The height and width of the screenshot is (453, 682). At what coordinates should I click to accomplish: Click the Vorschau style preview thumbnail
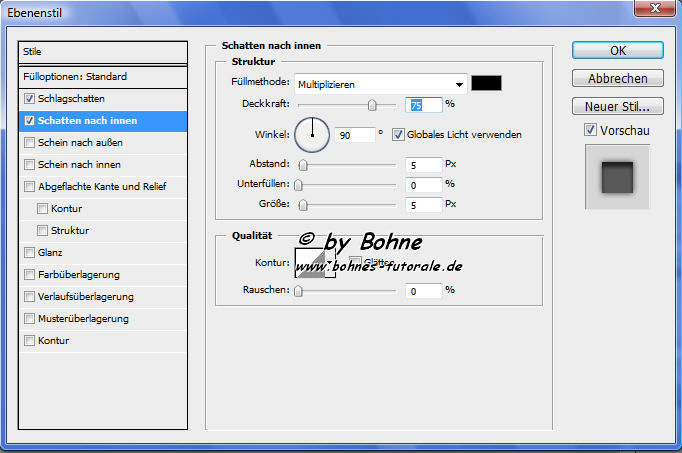pos(617,177)
